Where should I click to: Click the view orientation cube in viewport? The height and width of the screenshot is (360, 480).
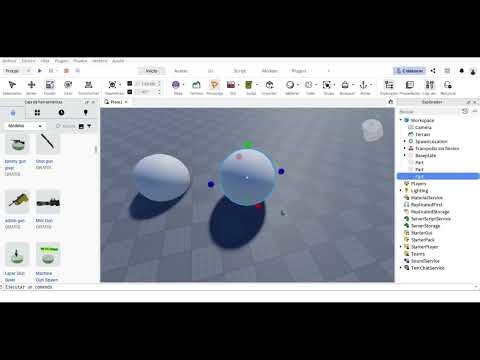click(372, 130)
